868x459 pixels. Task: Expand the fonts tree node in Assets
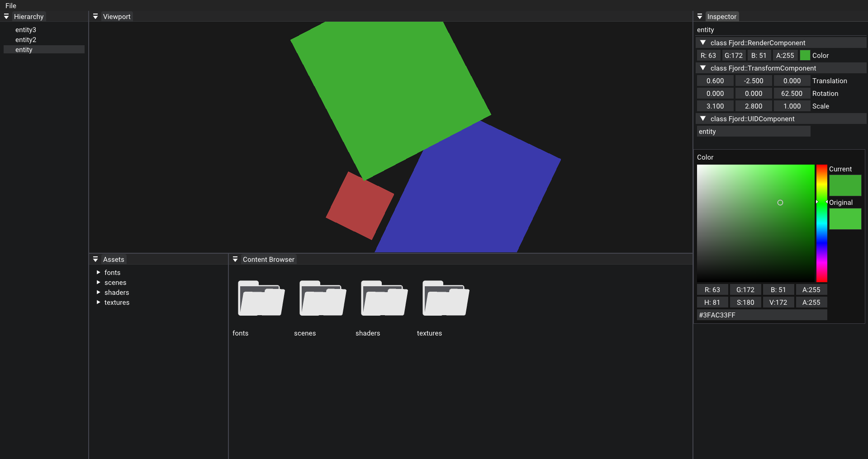(98, 273)
